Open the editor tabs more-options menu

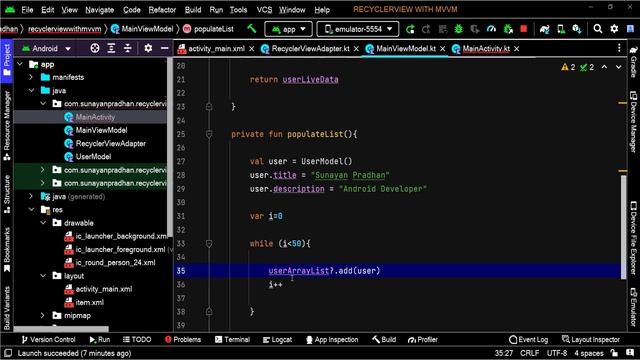(x=619, y=49)
